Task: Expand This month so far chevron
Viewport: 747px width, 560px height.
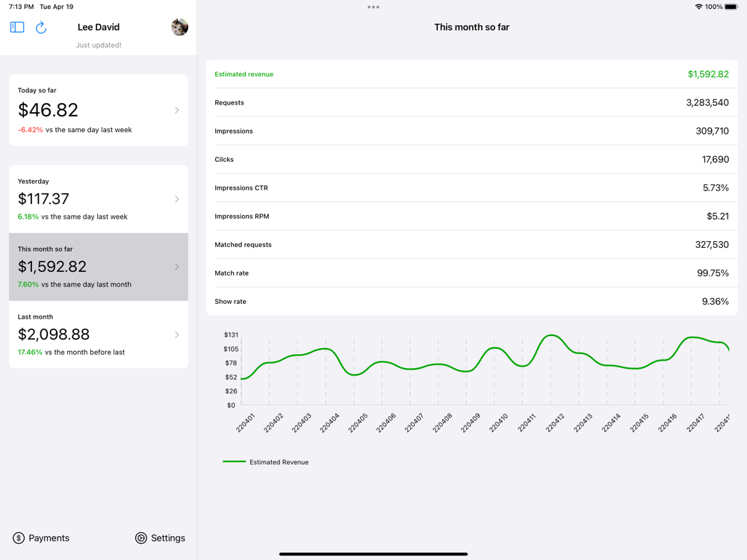Action: tap(177, 267)
